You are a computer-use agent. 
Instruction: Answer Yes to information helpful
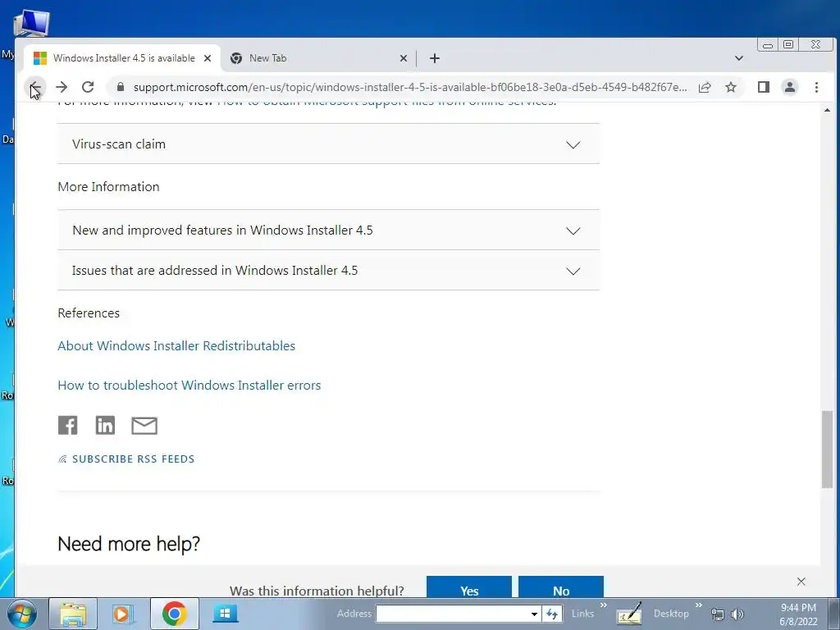(468, 587)
